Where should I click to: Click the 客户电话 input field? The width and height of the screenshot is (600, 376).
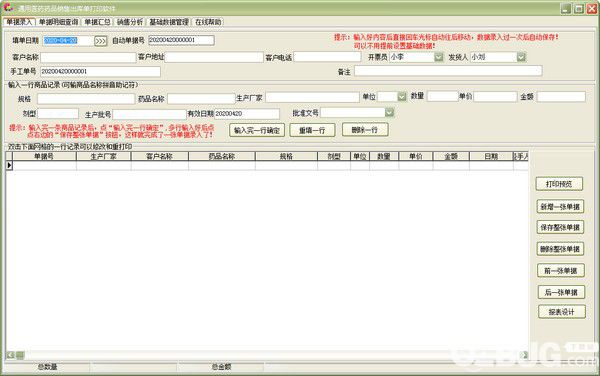[x=327, y=57]
